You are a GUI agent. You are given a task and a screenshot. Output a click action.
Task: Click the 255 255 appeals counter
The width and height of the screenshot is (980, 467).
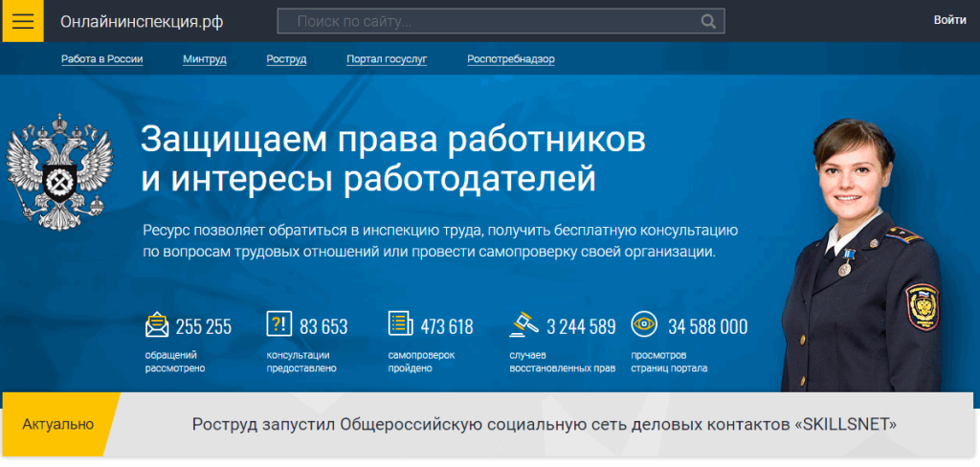click(203, 326)
